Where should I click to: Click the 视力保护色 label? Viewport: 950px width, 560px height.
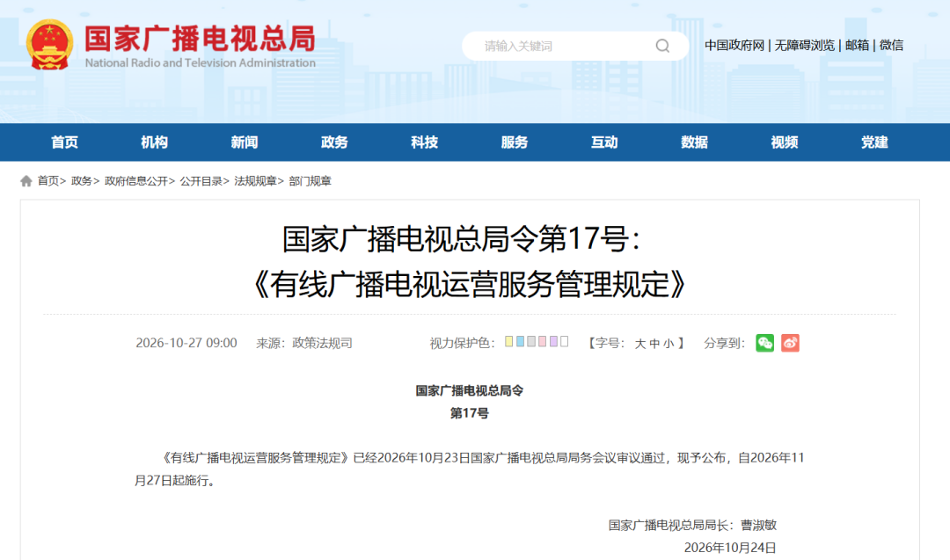462,343
